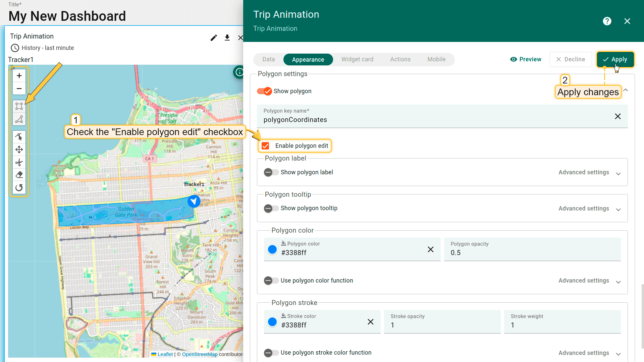Click the rotate layers tool
The image size is (644, 362).
click(x=19, y=188)
